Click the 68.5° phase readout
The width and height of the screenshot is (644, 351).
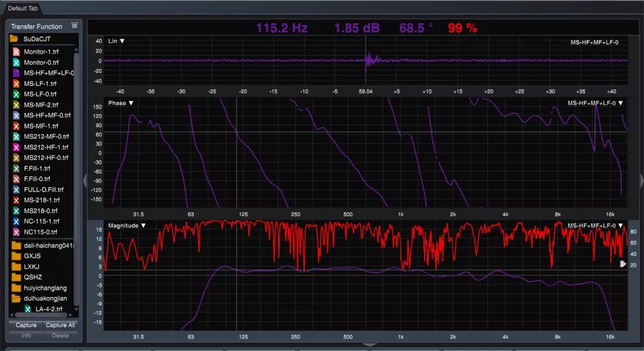pos(416,28)
